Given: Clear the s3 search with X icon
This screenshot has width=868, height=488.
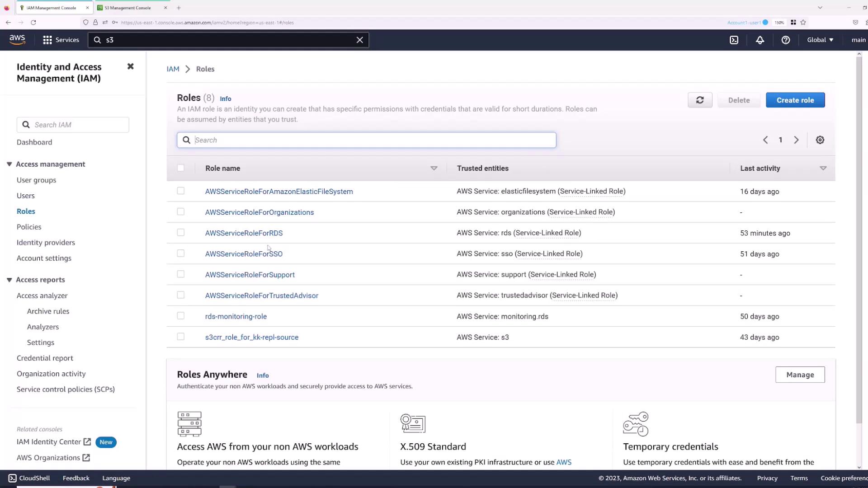Looking at the screenshot, I should (360, 40).
